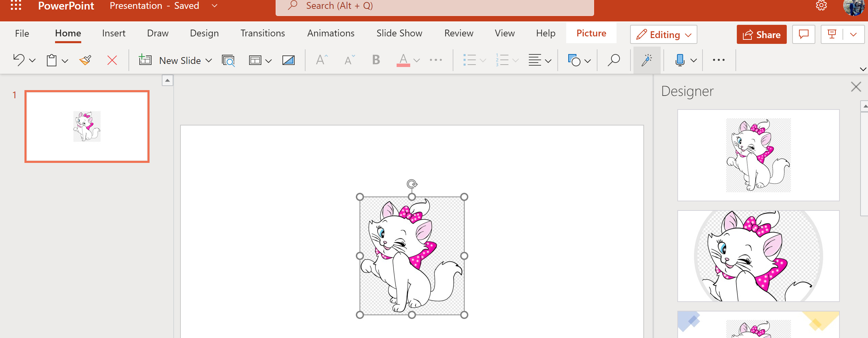The height and width of the screenshot is (338, 868).
Task: Click the Undo arrow icon
Action: [19, 60]
